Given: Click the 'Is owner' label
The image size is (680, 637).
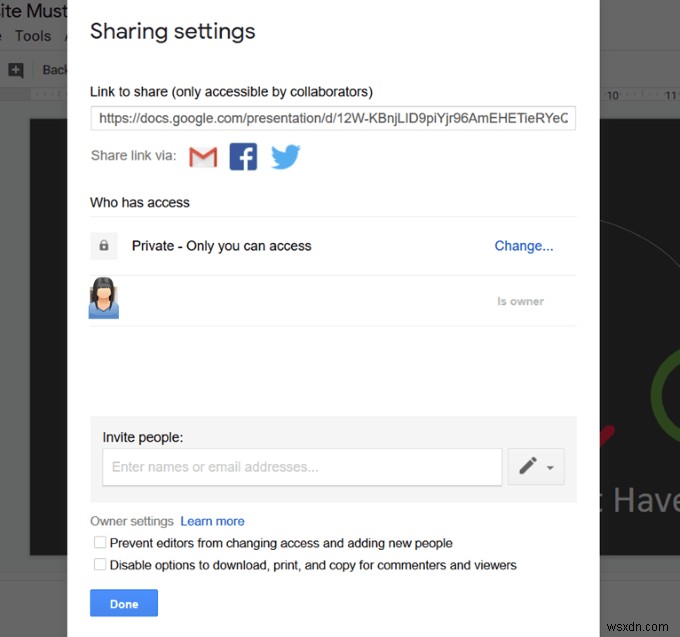Looking at the screenshot, I should pyautogui.click(x=520, y=301).
